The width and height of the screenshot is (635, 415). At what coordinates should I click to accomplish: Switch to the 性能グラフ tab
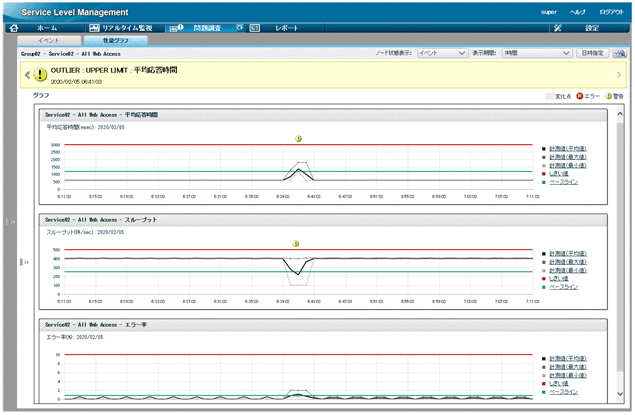click(x=116, y=40)
